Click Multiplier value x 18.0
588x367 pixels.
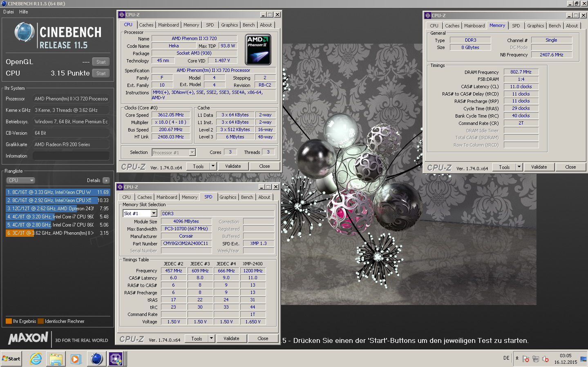coord(171,122)
